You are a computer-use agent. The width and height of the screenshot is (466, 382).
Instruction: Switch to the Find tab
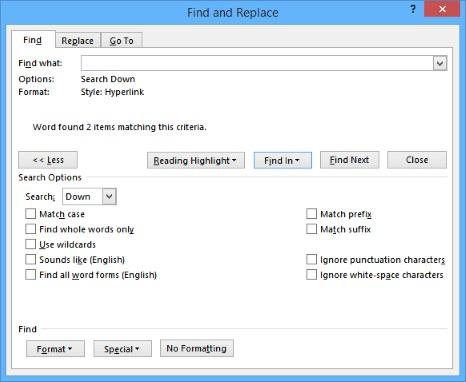[x=33, y=40]
